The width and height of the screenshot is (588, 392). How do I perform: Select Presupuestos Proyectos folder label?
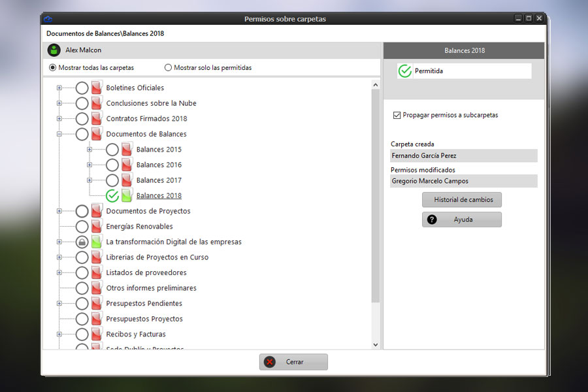pos(144,318)
